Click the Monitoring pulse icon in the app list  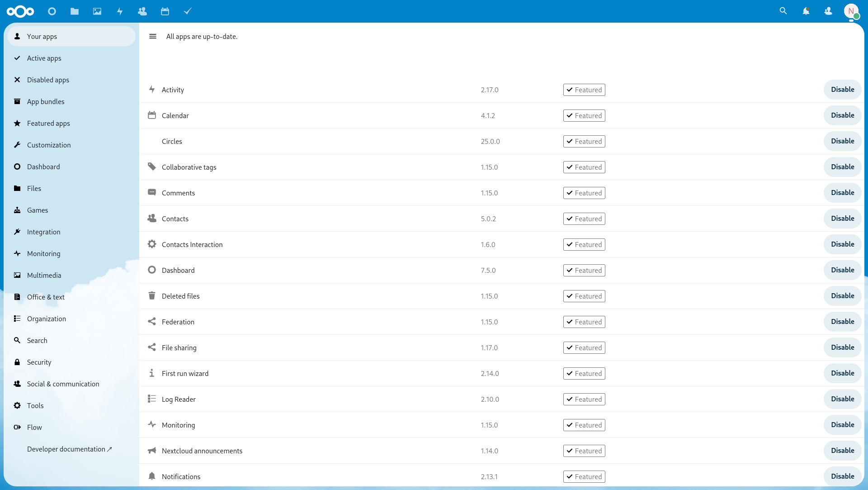coord(152,425)
